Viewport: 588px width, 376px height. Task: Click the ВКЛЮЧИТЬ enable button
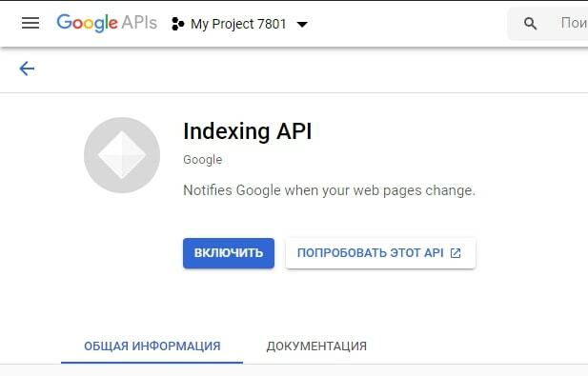(229, 253)
